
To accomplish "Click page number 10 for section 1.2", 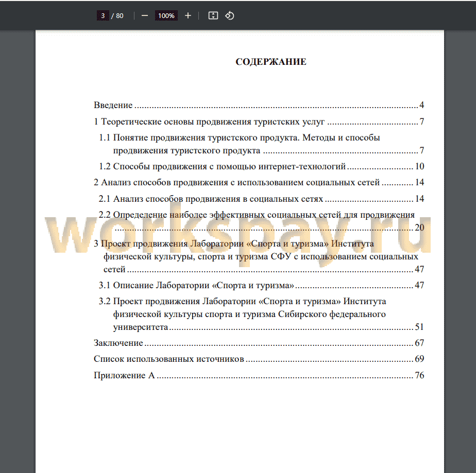I will pos(419,166).
